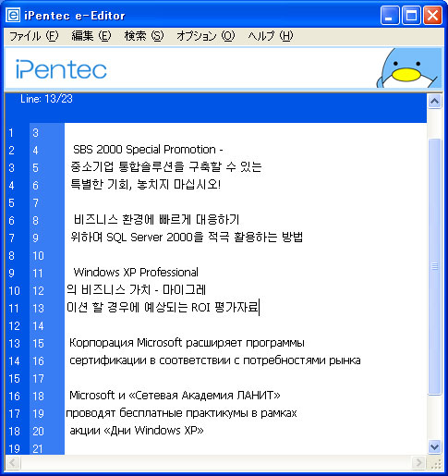Click the window resize grip in the corner
The height and width of the screenshot is (476, 448).
tap(436, 463)
